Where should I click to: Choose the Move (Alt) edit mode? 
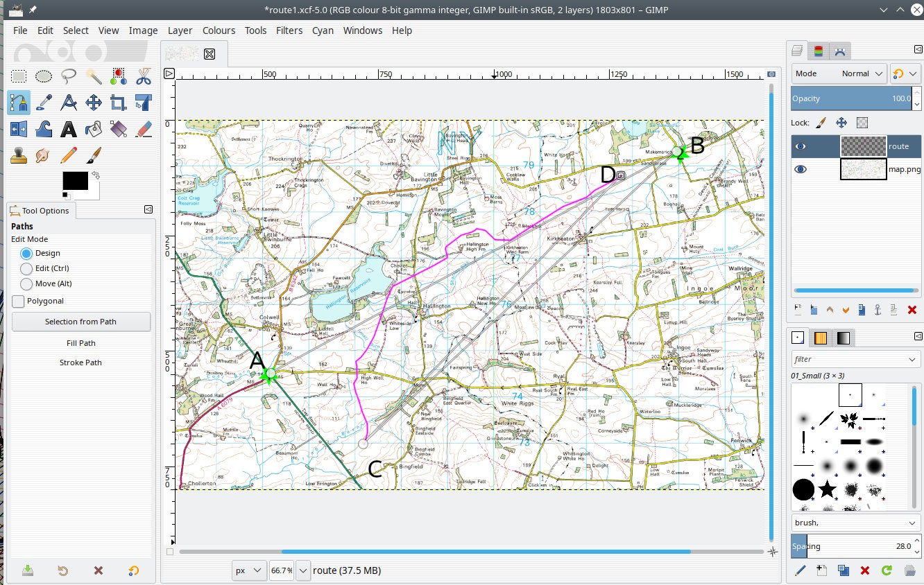(x=26, y=283)
